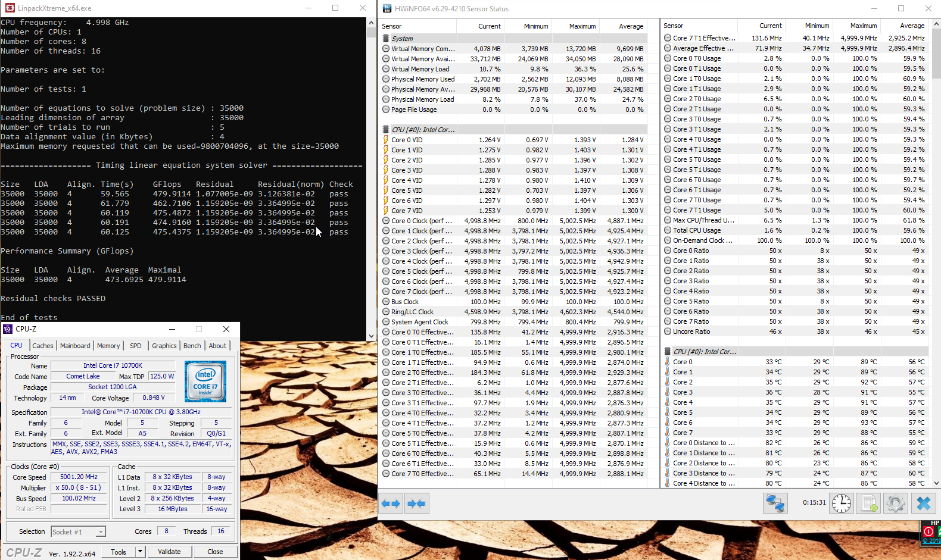Click the Level 3 cache value 16 MBytes
This screenshot has width=941, height=560.
click(x=173, y=509)
